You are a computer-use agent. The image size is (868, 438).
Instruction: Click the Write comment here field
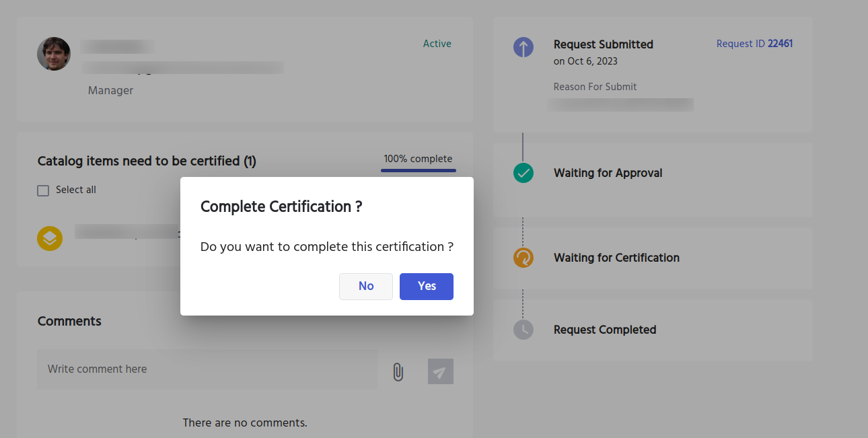tap(207, 369)
